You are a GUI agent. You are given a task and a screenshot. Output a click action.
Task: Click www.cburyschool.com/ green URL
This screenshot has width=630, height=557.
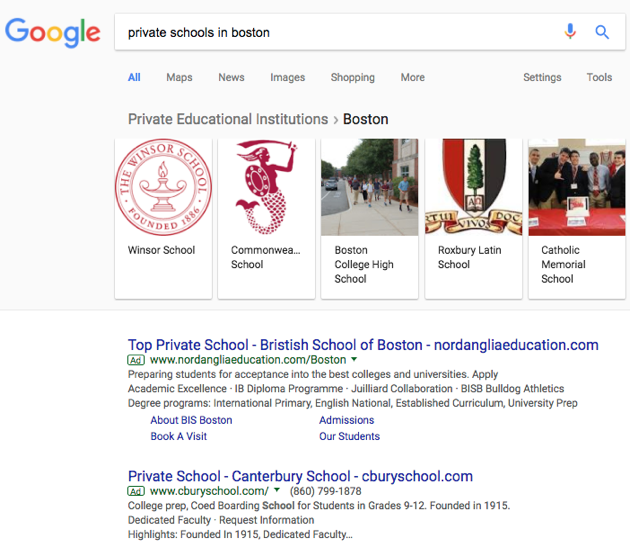point(209,491)
